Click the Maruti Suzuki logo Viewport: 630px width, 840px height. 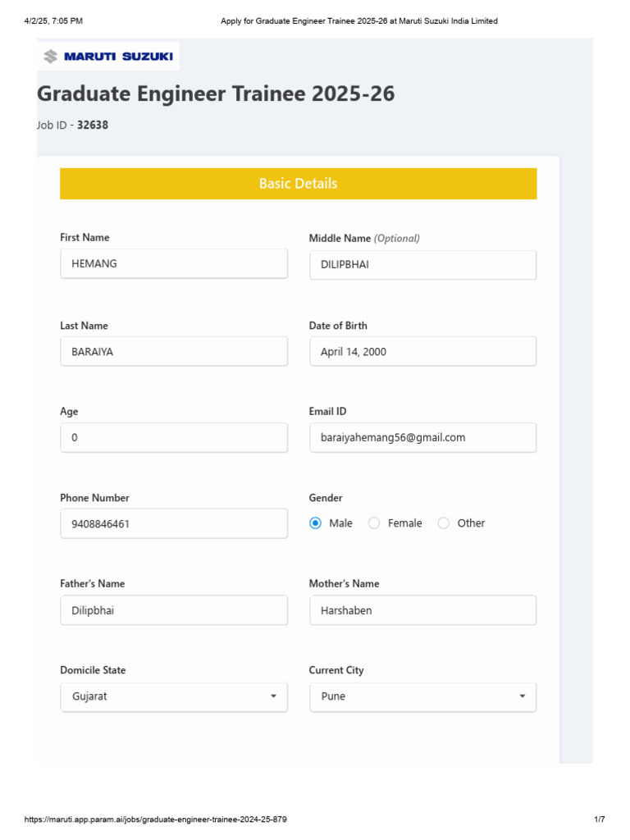point(108,57)
